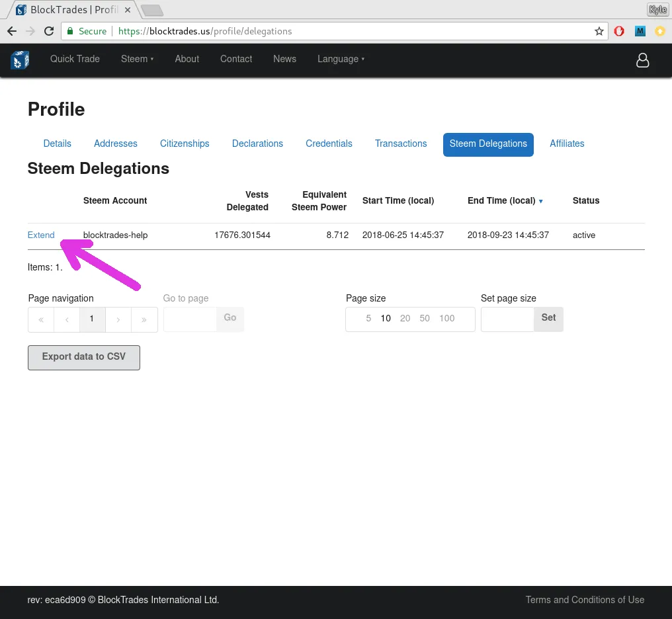The image size is (672, 619).
Task: Click the address bar URL
Action: pyautogui.click(x=205, y=31)
